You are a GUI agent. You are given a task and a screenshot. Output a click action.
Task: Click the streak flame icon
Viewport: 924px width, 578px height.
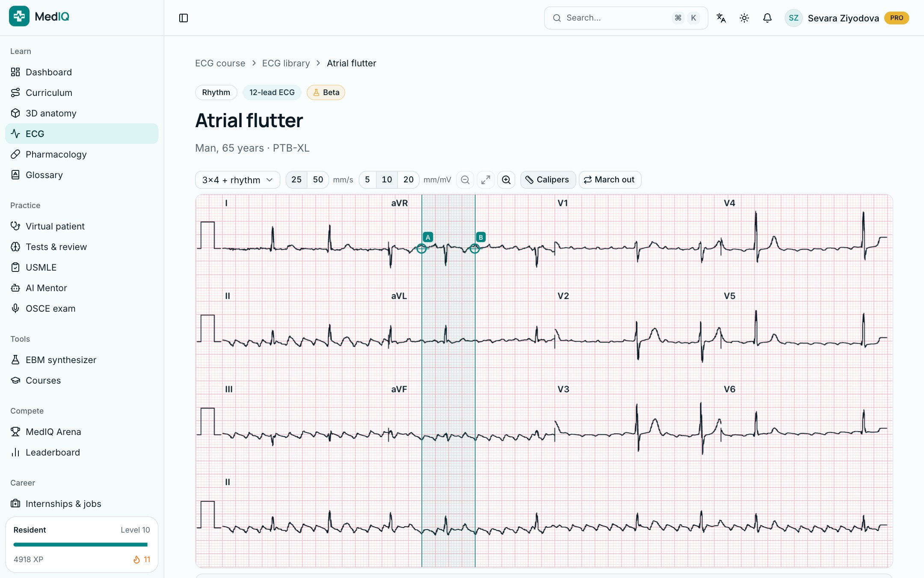[137, 560]
